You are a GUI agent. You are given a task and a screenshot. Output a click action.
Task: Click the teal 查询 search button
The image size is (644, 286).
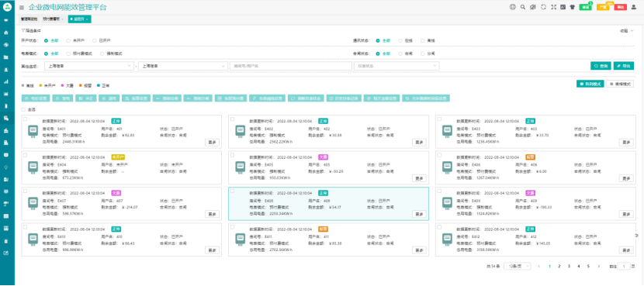601,66
